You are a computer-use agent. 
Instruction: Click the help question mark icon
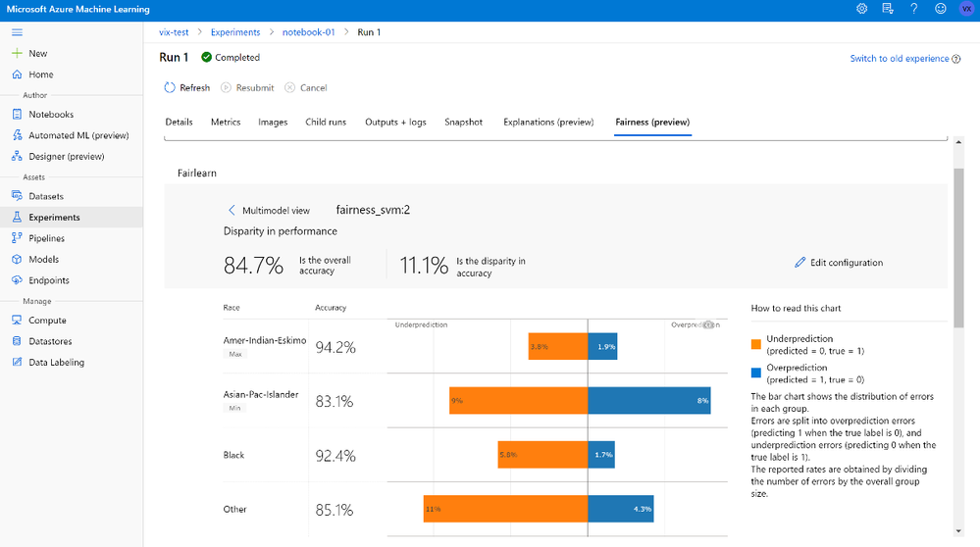click(x=913, y=9)
